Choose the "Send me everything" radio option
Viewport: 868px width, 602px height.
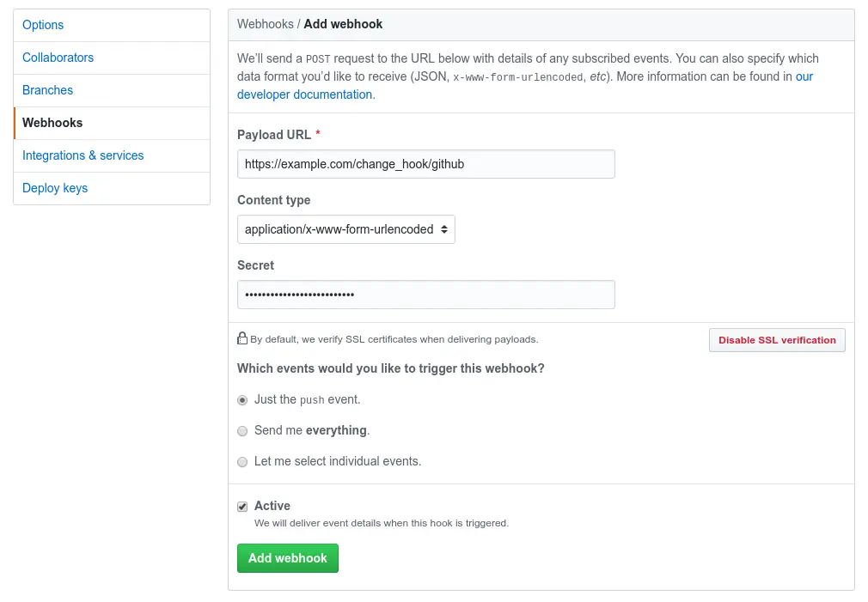(243, 431)
